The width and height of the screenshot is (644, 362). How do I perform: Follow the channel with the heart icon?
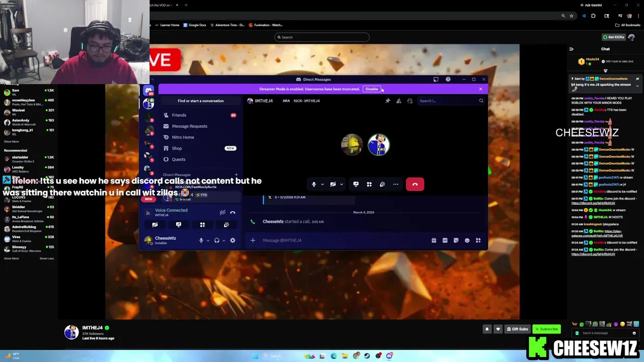[x=498, y=329]
